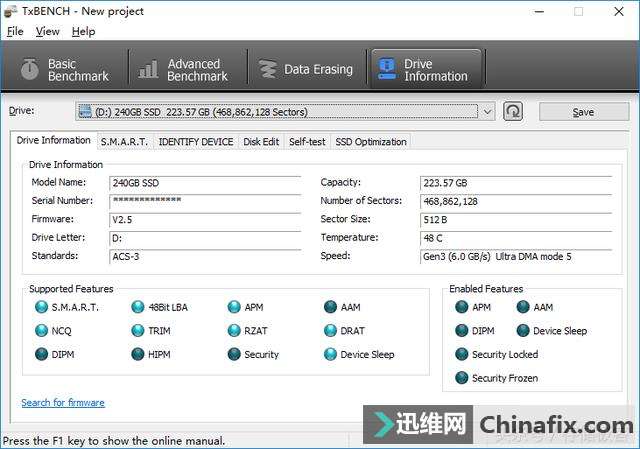Click the Firmware field showing V2.5

click(205, 220)
